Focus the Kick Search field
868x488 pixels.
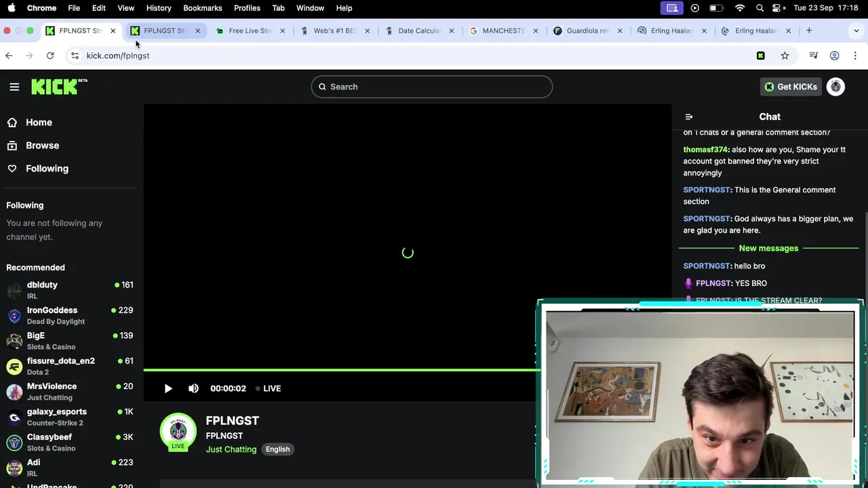[432, 87]
